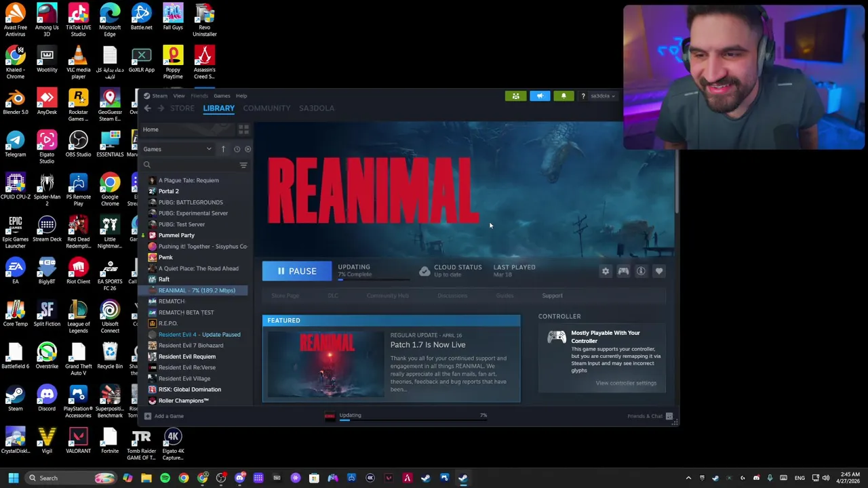Select R.E.P.O. in library list
868x488 pixels.
coord(167,323)
